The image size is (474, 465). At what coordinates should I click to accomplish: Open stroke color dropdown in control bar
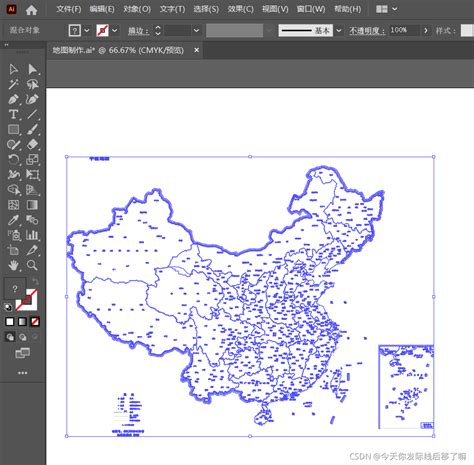(x=115, y=30)
